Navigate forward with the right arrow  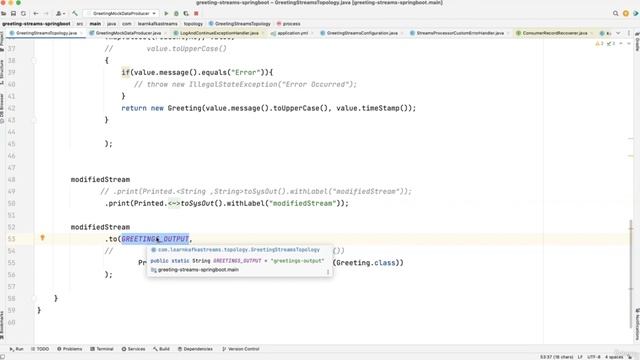coord(46,13)
